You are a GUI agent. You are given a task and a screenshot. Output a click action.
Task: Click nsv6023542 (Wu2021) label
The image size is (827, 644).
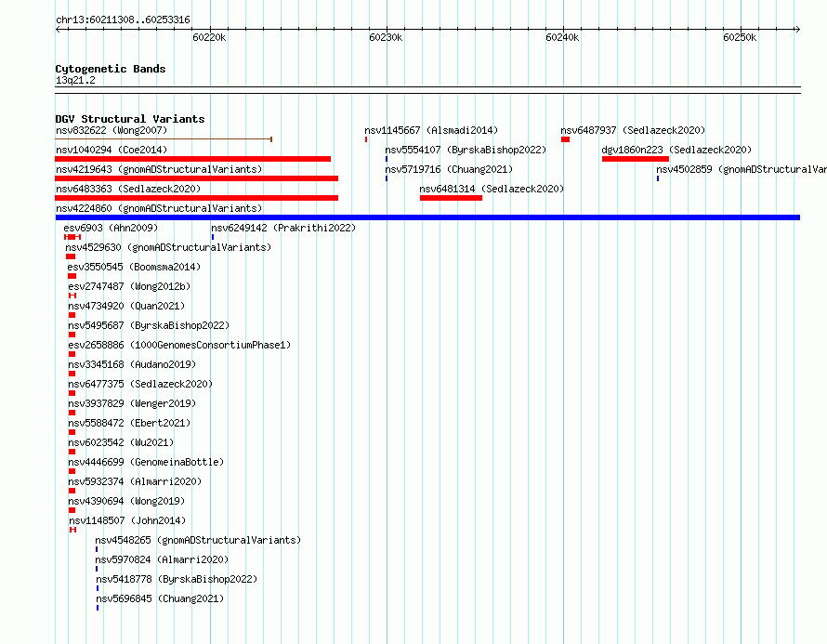121,442
